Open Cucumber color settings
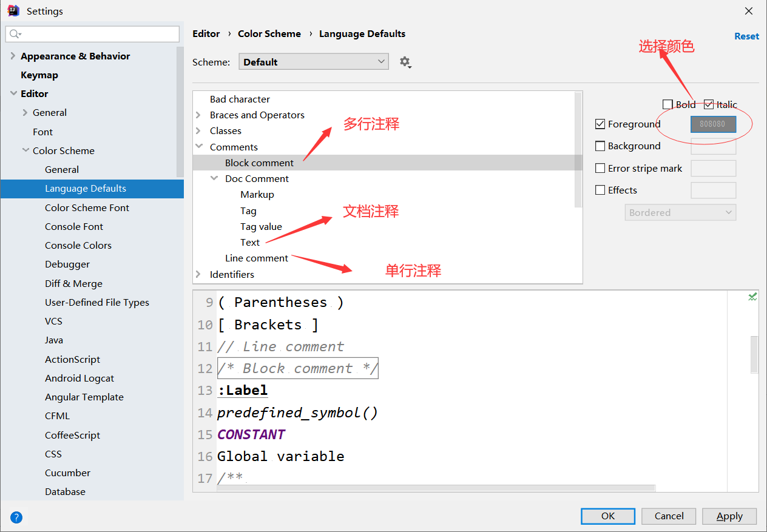The image size is (767, 532). 67,473
